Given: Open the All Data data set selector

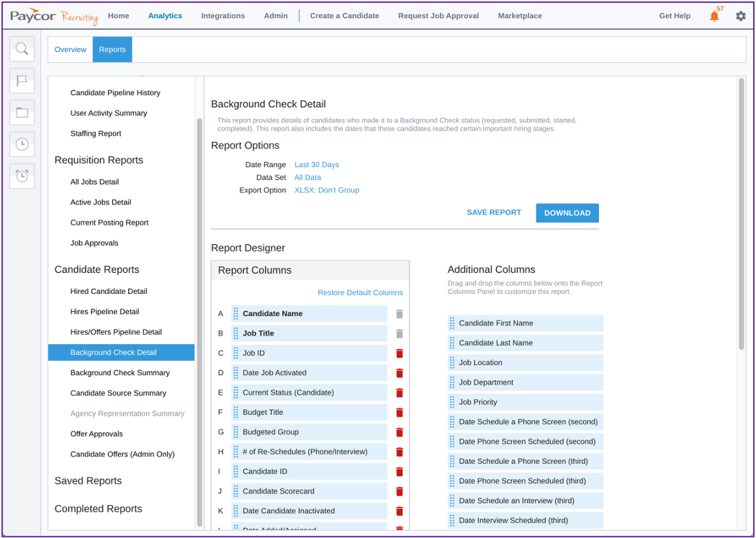Looking at the screenshot, I should coord(307,177).
